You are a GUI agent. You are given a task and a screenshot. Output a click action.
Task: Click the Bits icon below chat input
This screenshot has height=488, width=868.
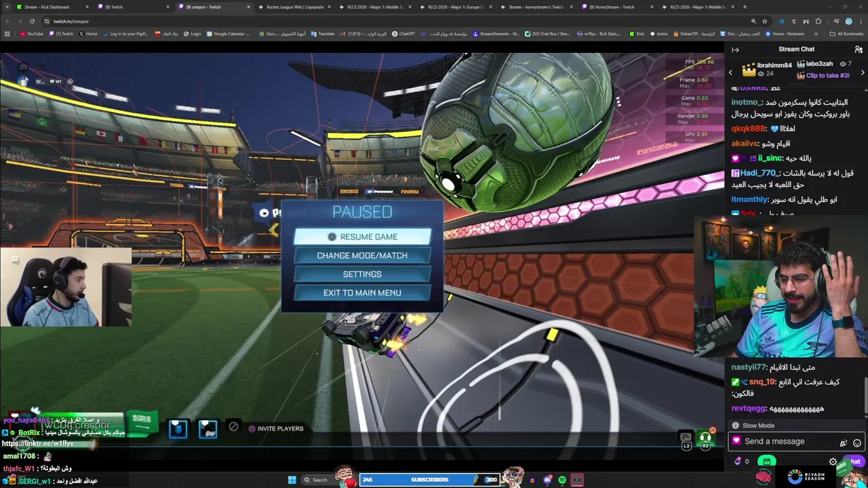click(738, 462)
